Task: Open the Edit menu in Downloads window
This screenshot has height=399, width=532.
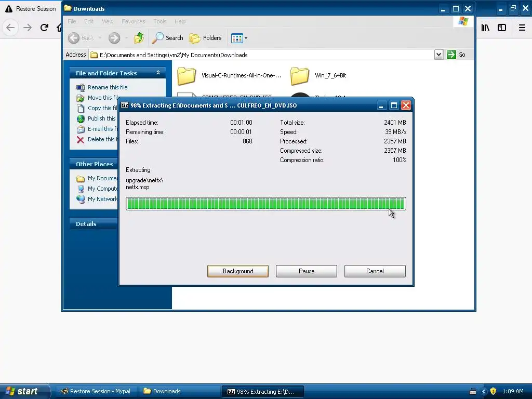Action: [88, 21]
